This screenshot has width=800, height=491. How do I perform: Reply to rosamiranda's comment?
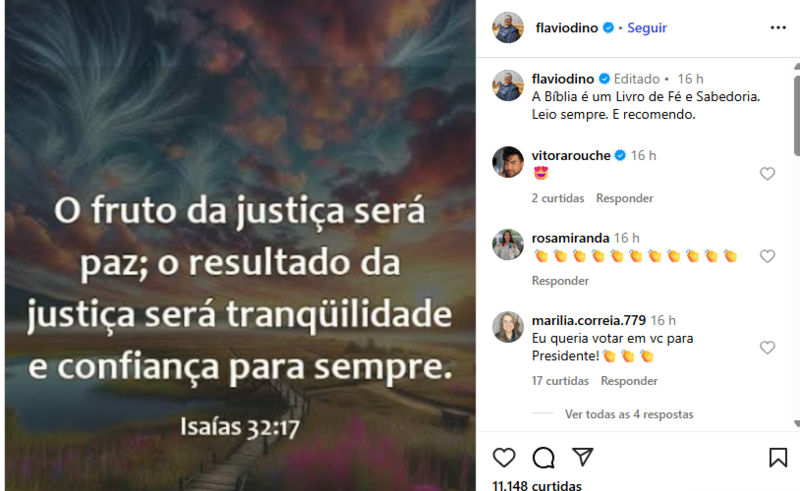pyautogui.click(x=560, y=281)
